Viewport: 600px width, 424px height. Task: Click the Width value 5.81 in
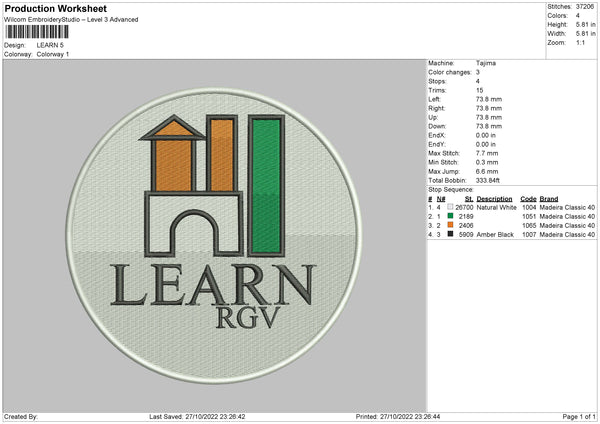click(x=586, y=34)
